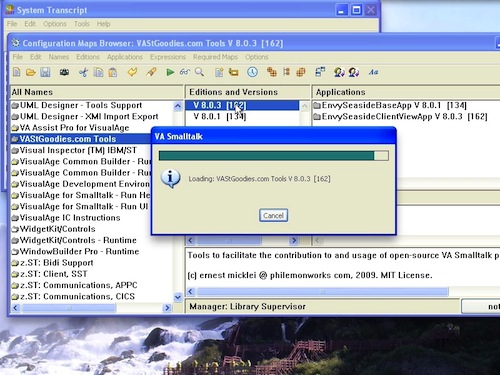Click the eyeglasses inspect icon
The height and width of the screenshot is (375, 500).
tap(185, 72)
